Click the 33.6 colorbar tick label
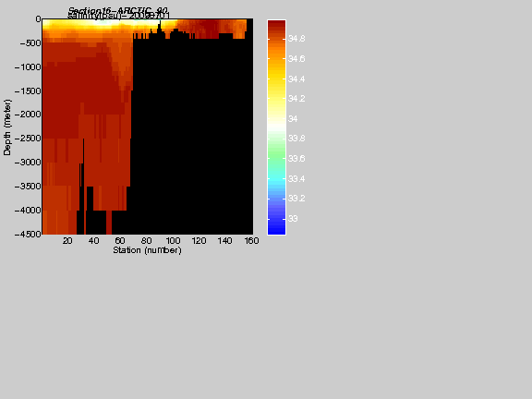The width and height of the screenshot is (532, 399). (x=296, y=159)
